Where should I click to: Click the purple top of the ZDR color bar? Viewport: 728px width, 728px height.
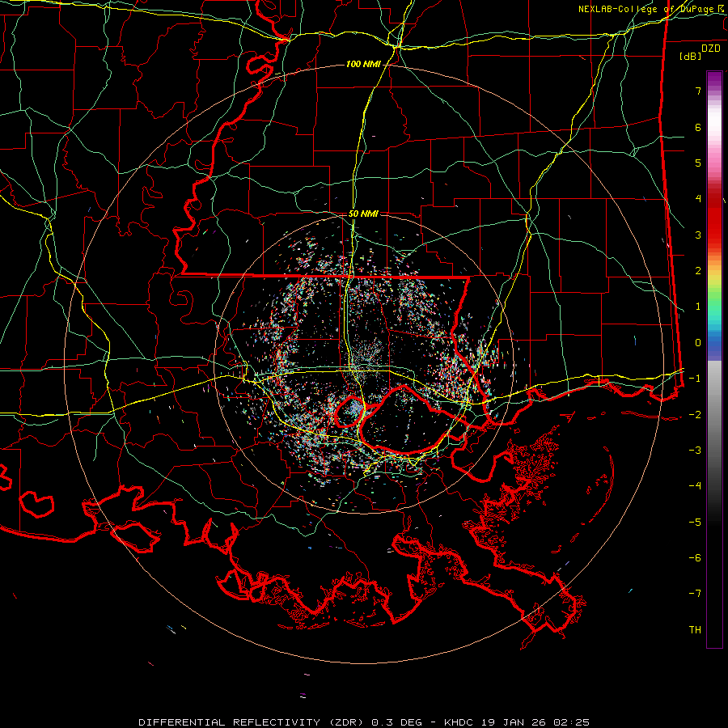[714, 79]
